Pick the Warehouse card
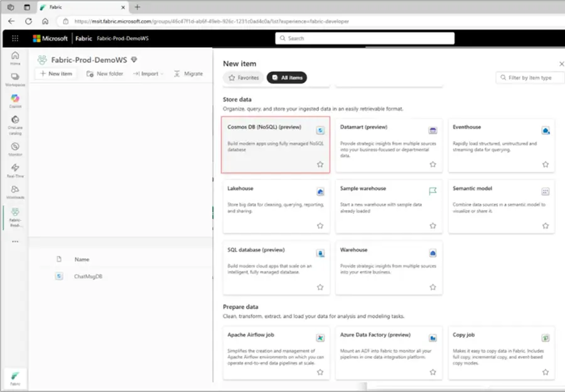565x392 pixels. 389,268
